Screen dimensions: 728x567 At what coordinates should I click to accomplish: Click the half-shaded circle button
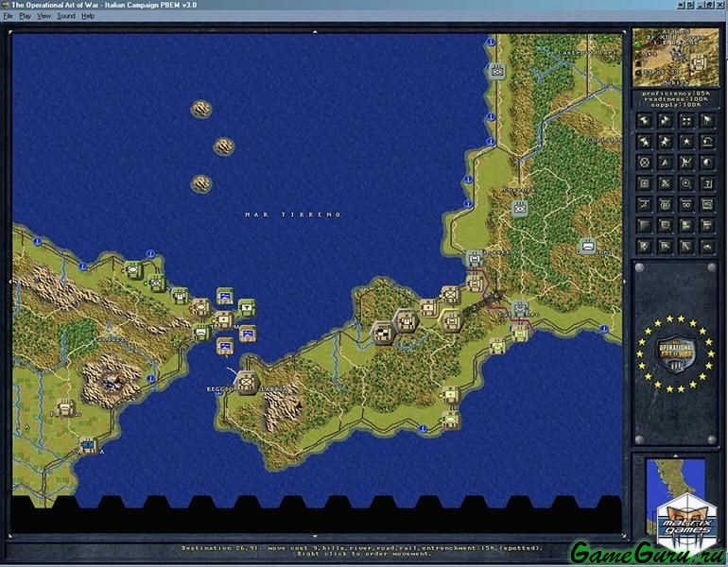click(x=707, y=163)
